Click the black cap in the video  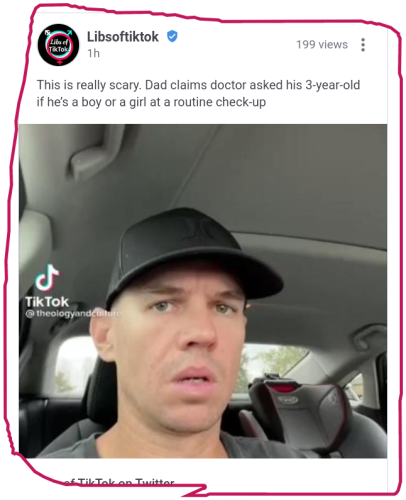[193, 253]
